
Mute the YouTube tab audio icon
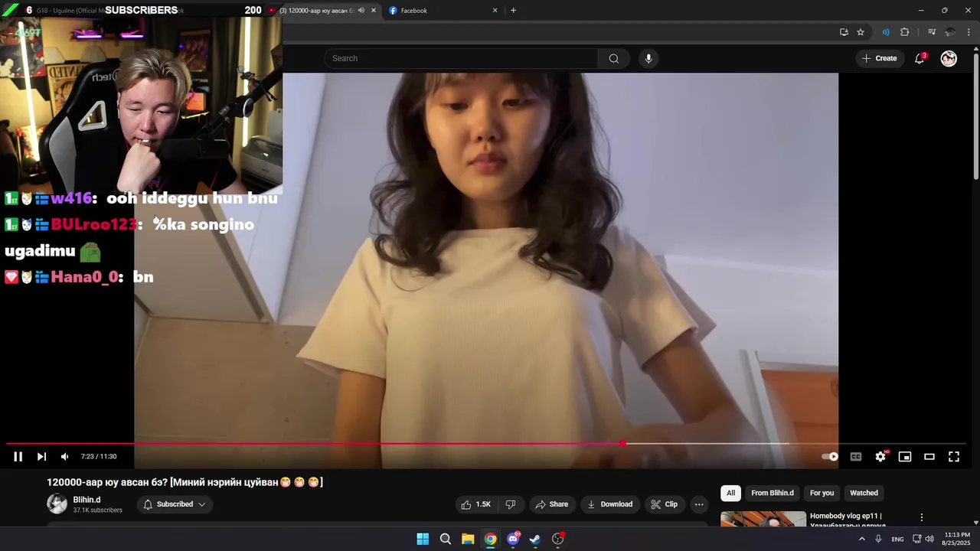[361, 11]
